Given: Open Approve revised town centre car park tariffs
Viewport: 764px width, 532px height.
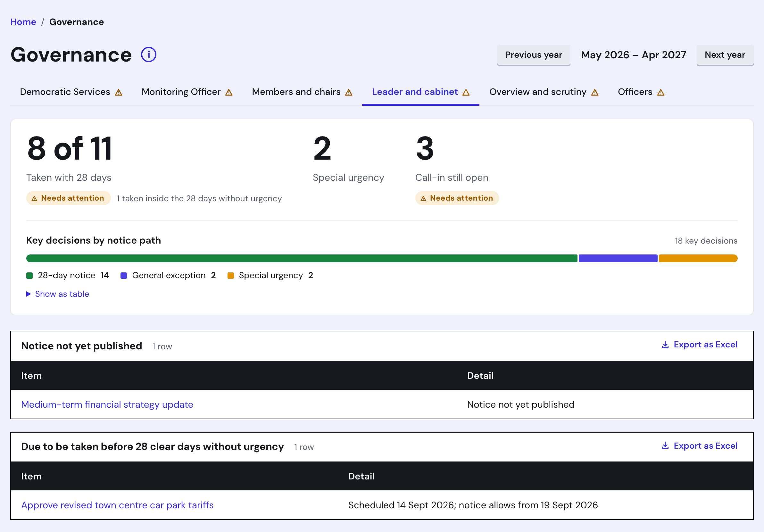Looking at the screenshot, I should coord(118,505).
